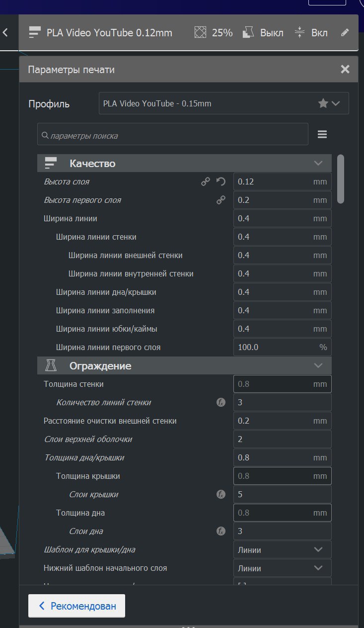Open Нижний шаблон начального слоя dropdown
This screenshot has height=628, width=364.
(283, 568)
